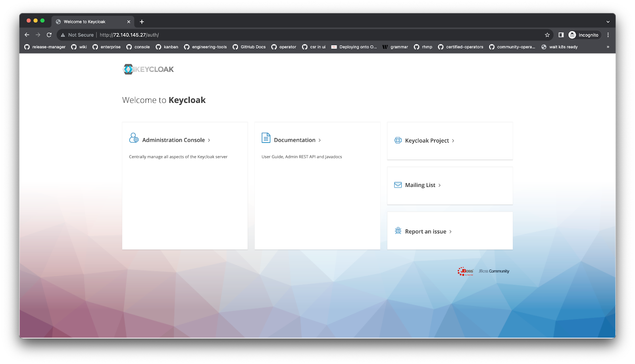Click the chevron next to Keycloak Project
635x364 pixels.
453,141
